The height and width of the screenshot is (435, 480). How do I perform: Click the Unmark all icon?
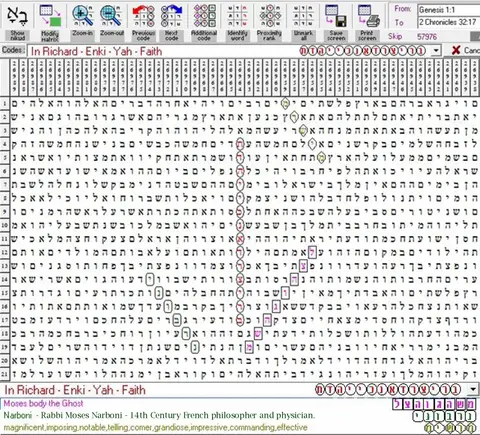(x=303, y=22)
